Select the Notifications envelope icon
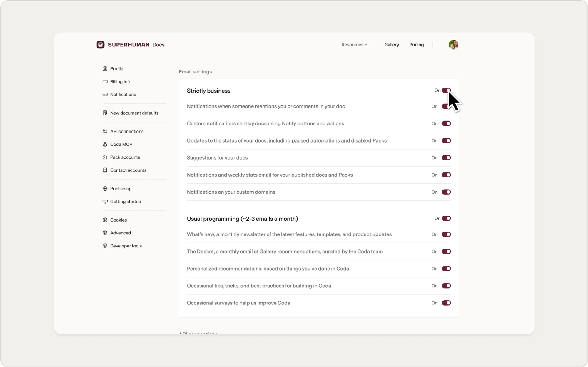The width and height of the screenshot is (588, 367). tap(105, 95)
